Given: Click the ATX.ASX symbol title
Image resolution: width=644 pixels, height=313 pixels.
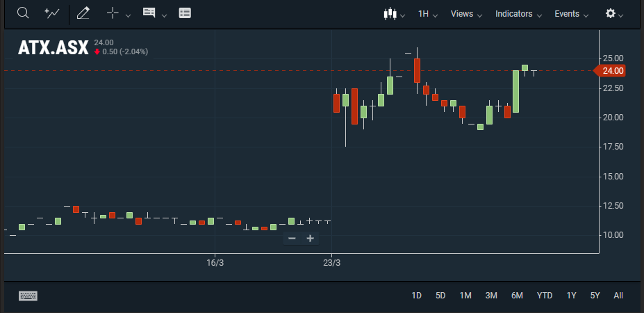Looking at the screenshot, I should pos(53,48).
